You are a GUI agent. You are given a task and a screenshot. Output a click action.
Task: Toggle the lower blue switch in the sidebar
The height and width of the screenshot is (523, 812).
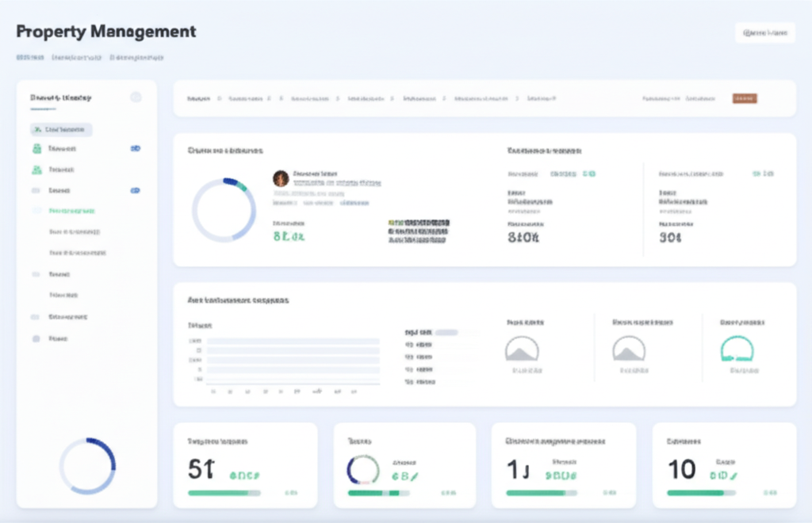[135, 190]
